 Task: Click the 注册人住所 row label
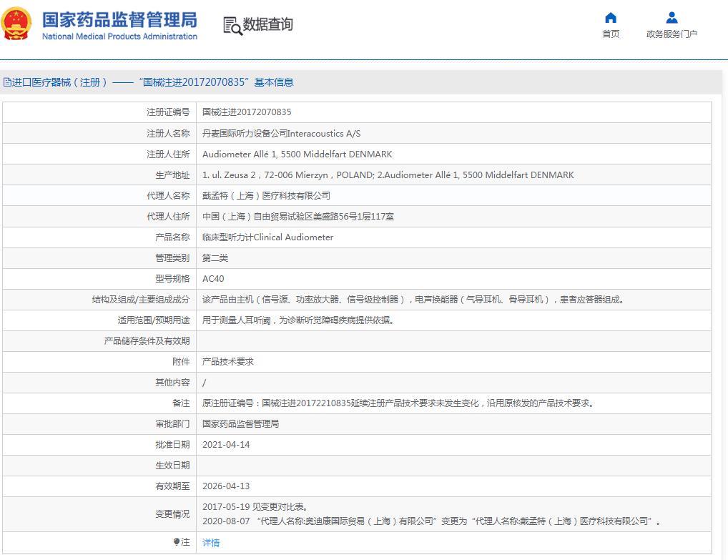coord(168,154)
